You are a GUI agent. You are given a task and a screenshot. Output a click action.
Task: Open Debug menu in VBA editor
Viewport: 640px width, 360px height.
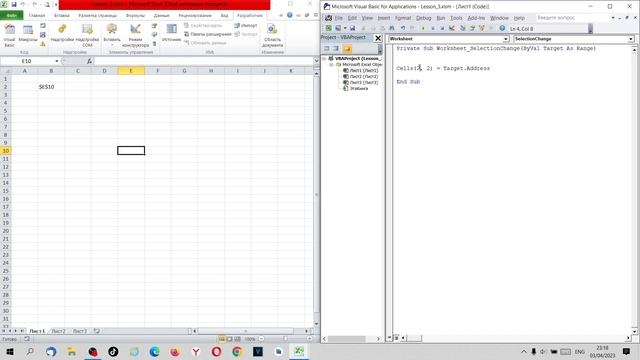(424, 18)
